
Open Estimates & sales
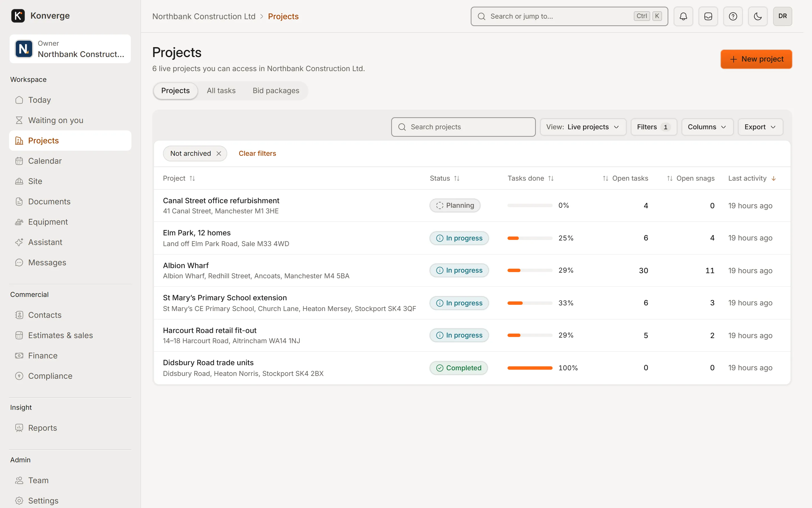point(70,335)
